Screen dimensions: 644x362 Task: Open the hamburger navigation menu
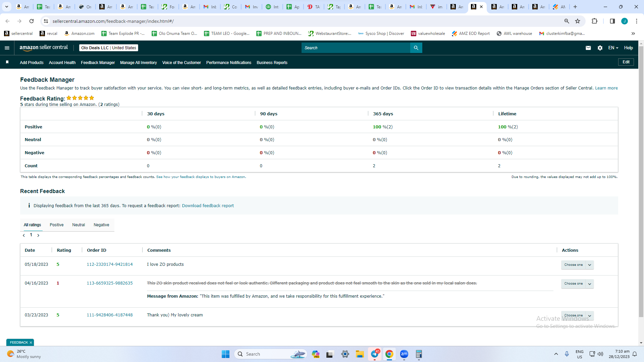pos(7,48)
